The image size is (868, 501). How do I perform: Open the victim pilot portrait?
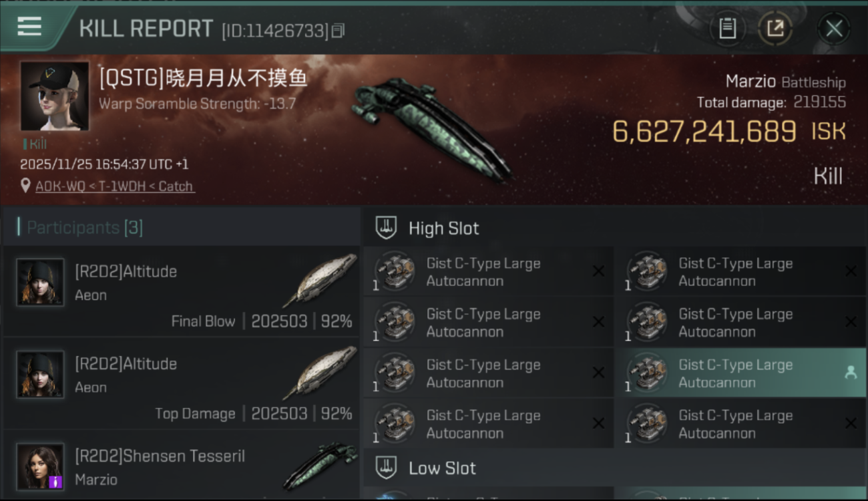click(54, 96)
